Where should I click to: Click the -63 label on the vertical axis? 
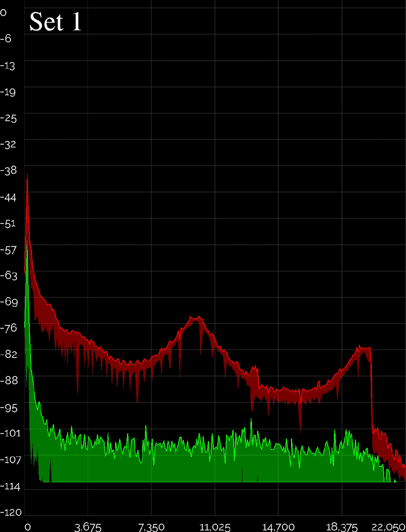(x=9, y=276)
